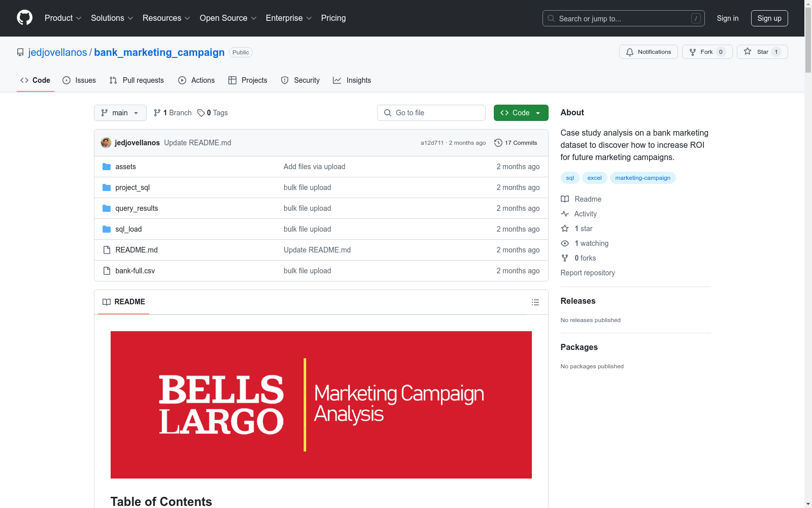The width and height of the screenshot is (812, 508).
Task: Open the Pricing page
Action: coord(333,18)
